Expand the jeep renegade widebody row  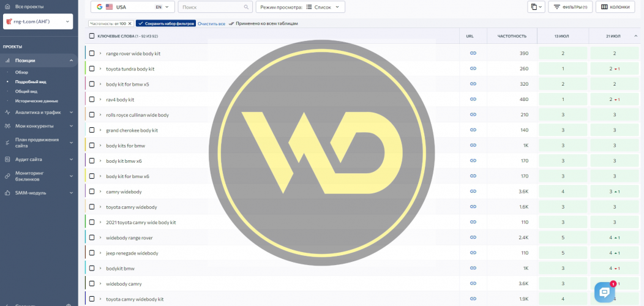[100, 253]
